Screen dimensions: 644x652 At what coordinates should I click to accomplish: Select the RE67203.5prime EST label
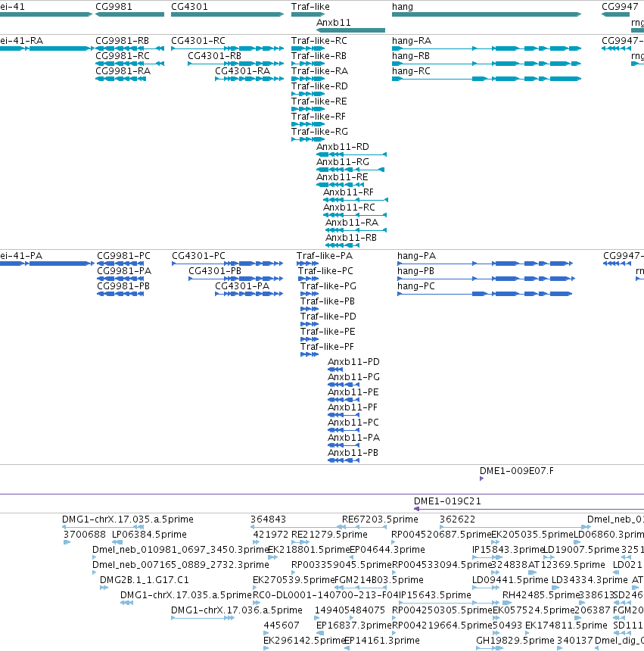click(x=380, y=519)
